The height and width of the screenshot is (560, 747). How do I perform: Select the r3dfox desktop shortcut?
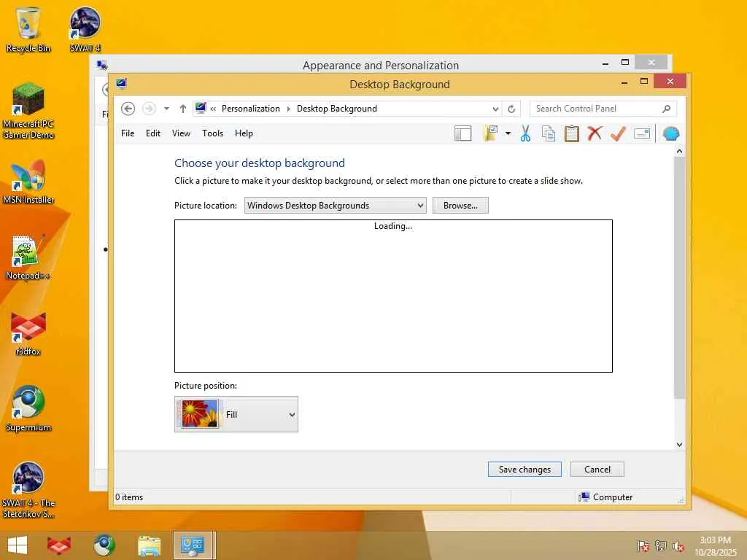pyautogui.click(x=28, y=333)
